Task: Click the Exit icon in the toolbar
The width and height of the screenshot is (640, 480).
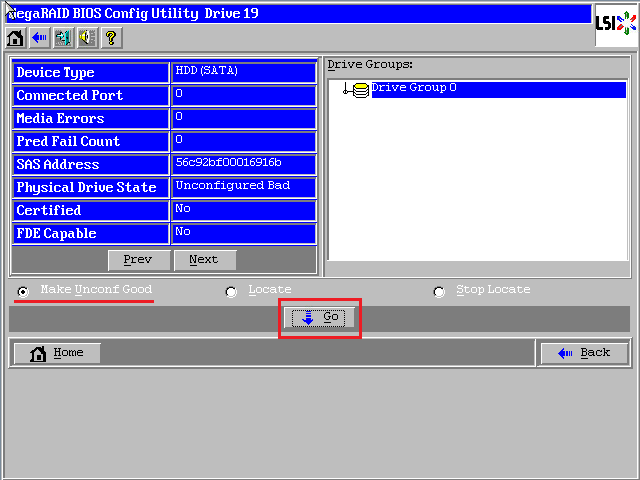Action: coord(63,38)
